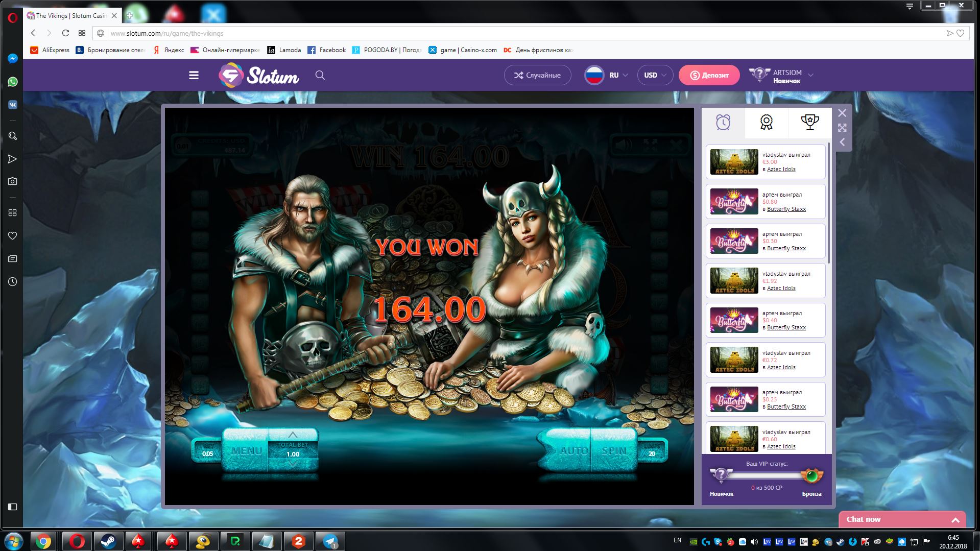Open the Aztec Idols link under €1.92 win
Screen dimensions: 980x551
781,288
